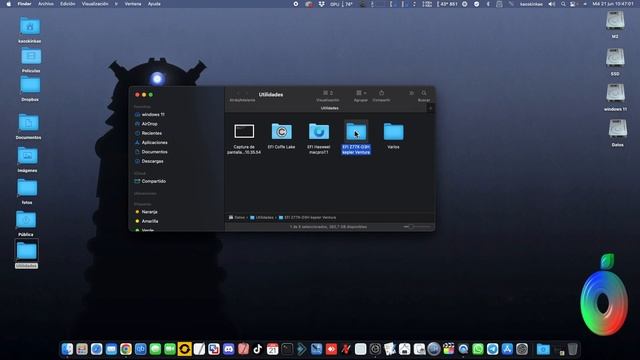Viewport: 640px width, 360px height.
Task: Open the Finder menu
Action: [x=24, y=4]
